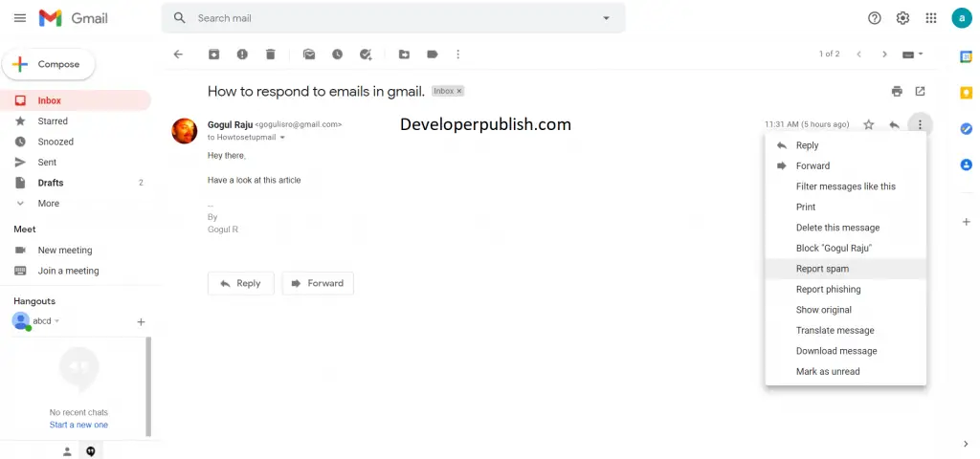This screenshot has height=459, width=980.
Task: Show the older conversation arrow
Action: 884,55
